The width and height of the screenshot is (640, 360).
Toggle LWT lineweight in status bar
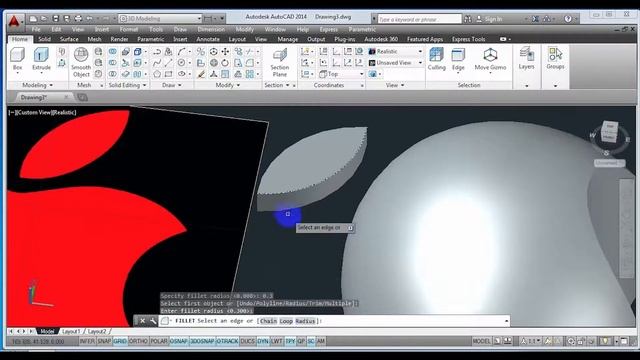(276, 341)
